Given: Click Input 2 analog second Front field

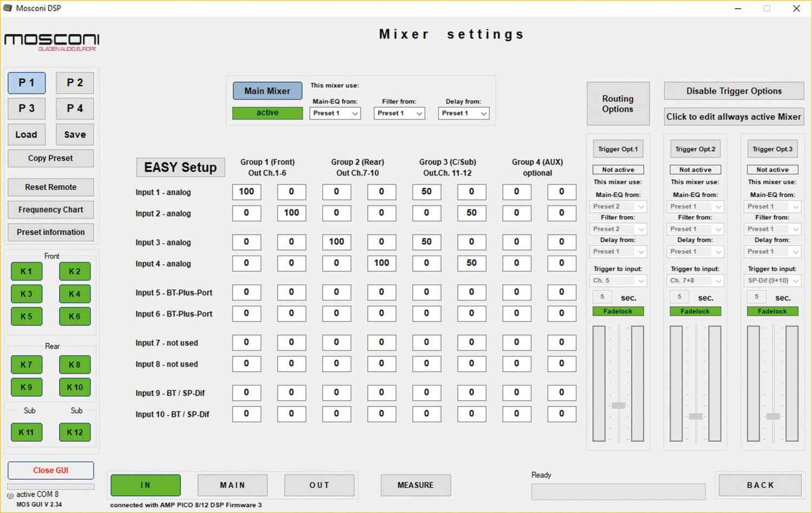Looking at the screenshot, I should 291,213.
